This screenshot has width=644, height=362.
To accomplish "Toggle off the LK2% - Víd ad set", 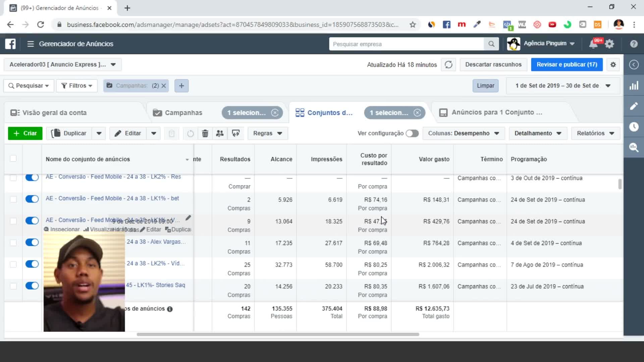I will (32, 264).
